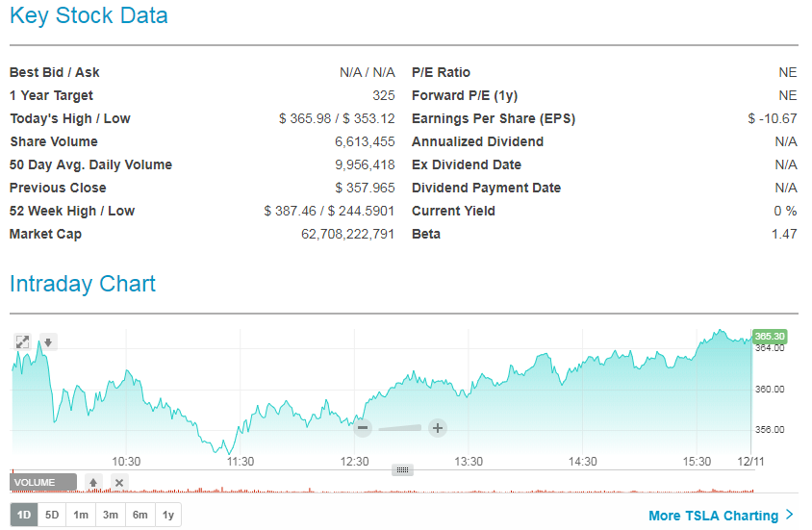
Task: Click the down-arrow icon beside fullscreen
Action: point(47,341)
